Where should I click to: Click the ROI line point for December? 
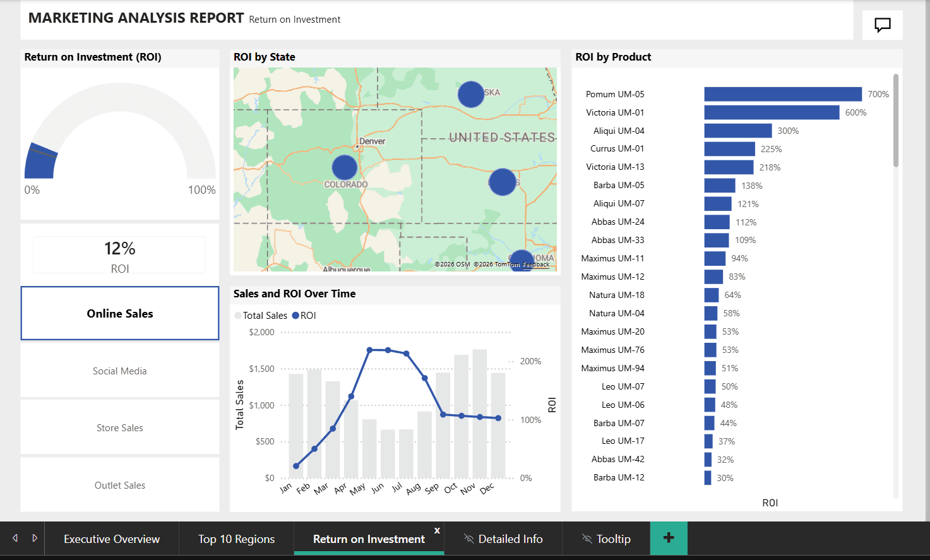(498, 418)
